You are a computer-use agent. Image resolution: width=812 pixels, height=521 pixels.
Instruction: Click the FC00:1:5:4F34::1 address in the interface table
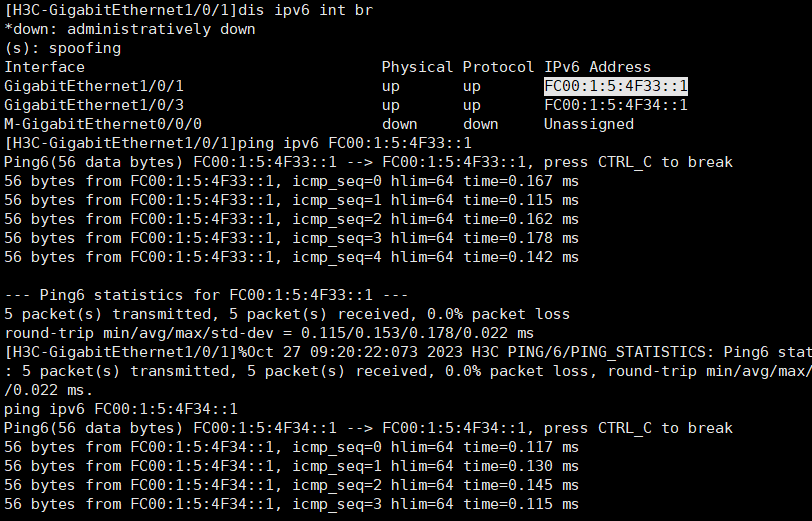(615, 105)
